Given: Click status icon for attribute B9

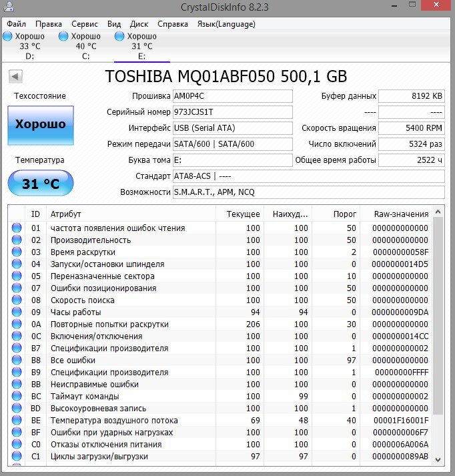Looking at the screenshot, I should (x=17, y=372).
